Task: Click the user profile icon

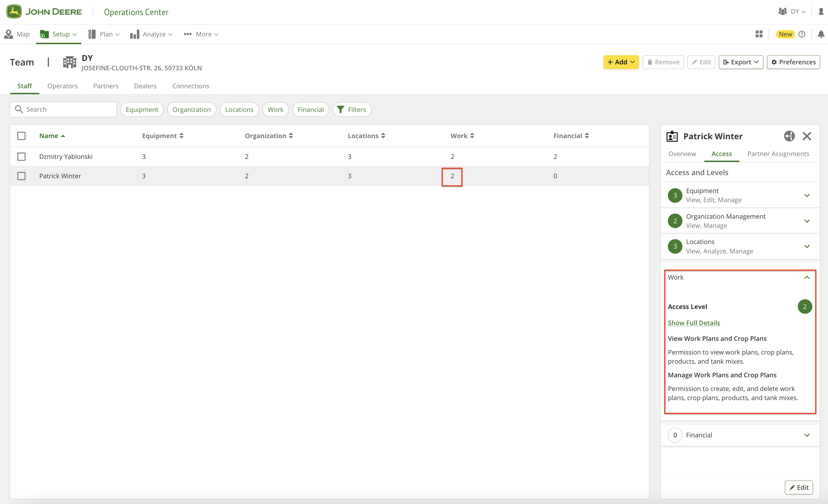Action: coord(821,12)
